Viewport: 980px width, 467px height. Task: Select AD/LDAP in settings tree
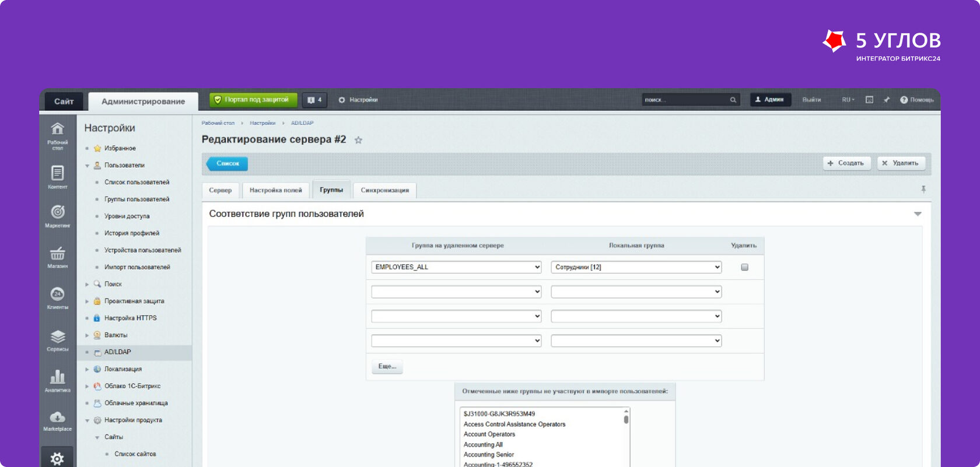click(x=117, y=352)
